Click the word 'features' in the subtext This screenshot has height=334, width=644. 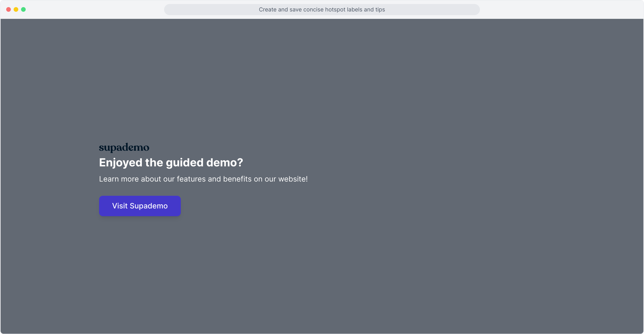pyautogui.click(x=191, y=179)
